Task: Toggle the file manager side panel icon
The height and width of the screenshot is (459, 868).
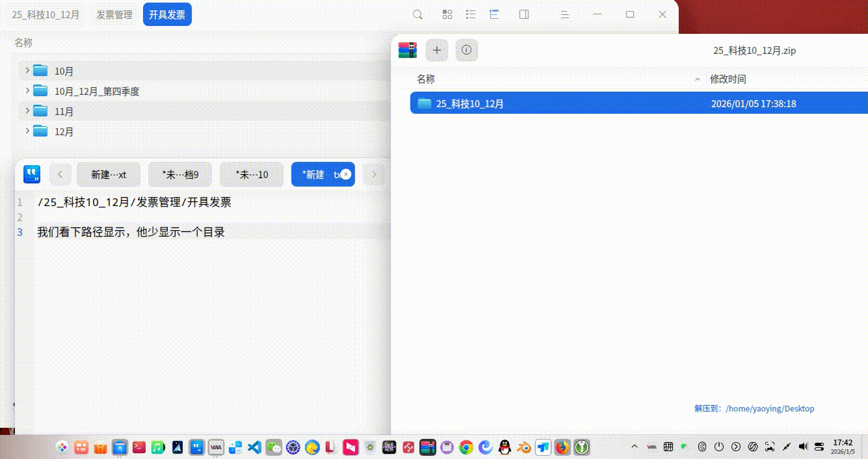Action: coord(524,14)
